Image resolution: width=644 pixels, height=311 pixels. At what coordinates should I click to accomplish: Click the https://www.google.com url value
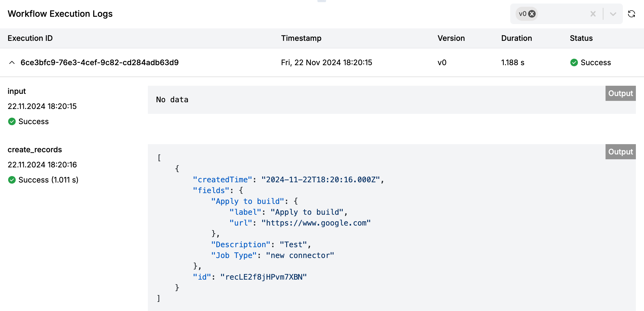[x=316, y=223]
